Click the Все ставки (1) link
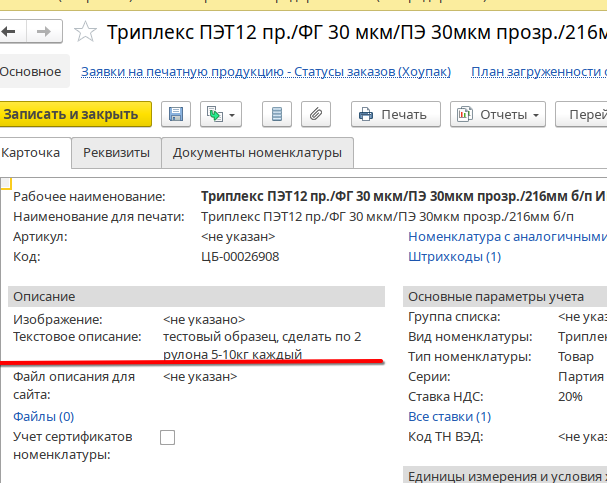 pos(449,416)
